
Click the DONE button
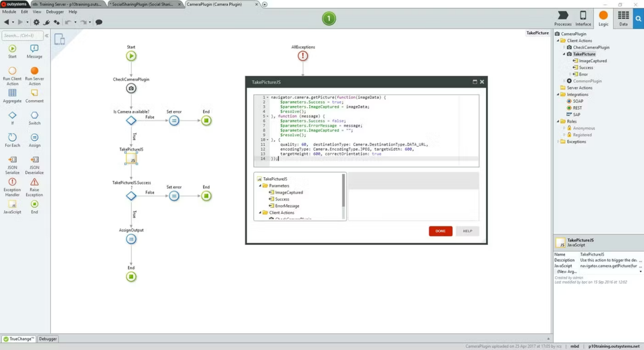[x=440, y=231]
